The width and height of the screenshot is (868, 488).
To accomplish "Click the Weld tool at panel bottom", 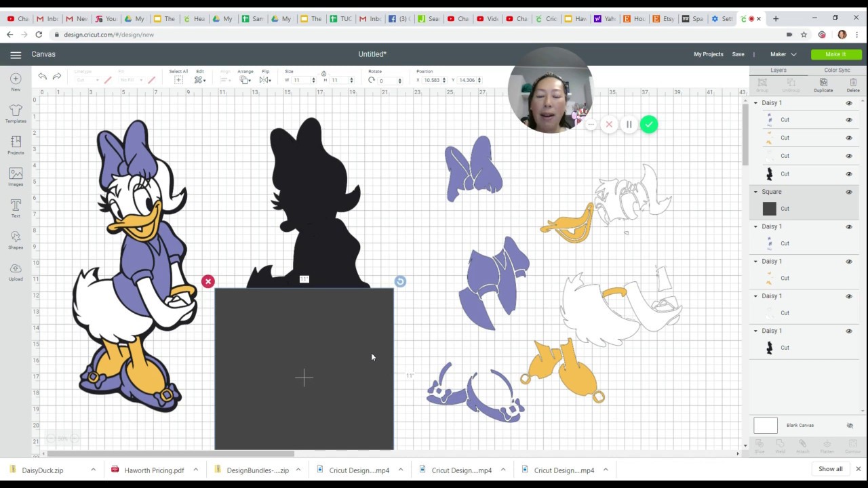I will pyautogui.click(x=781, y=445).
